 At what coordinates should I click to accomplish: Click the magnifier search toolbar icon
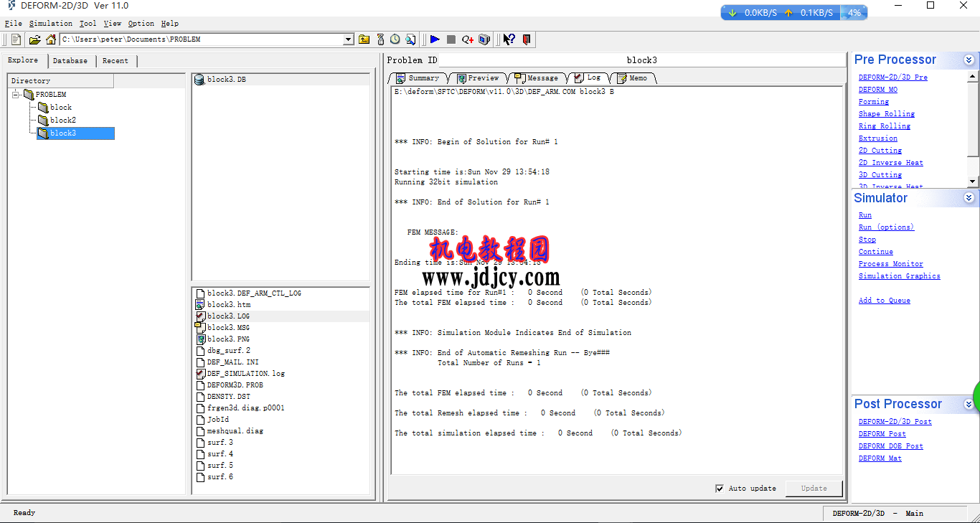coord(410,39)
